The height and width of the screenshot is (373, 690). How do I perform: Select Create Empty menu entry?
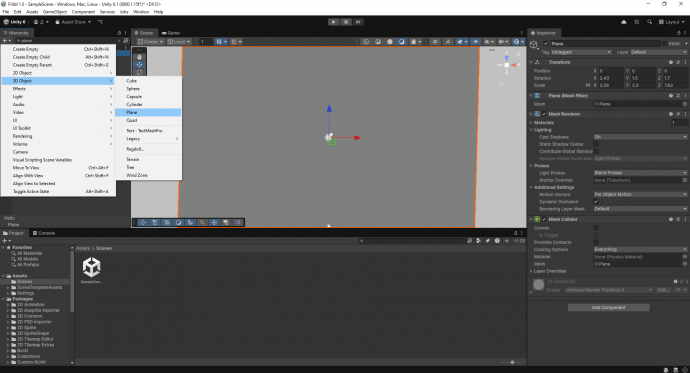(x=59, y=49)
